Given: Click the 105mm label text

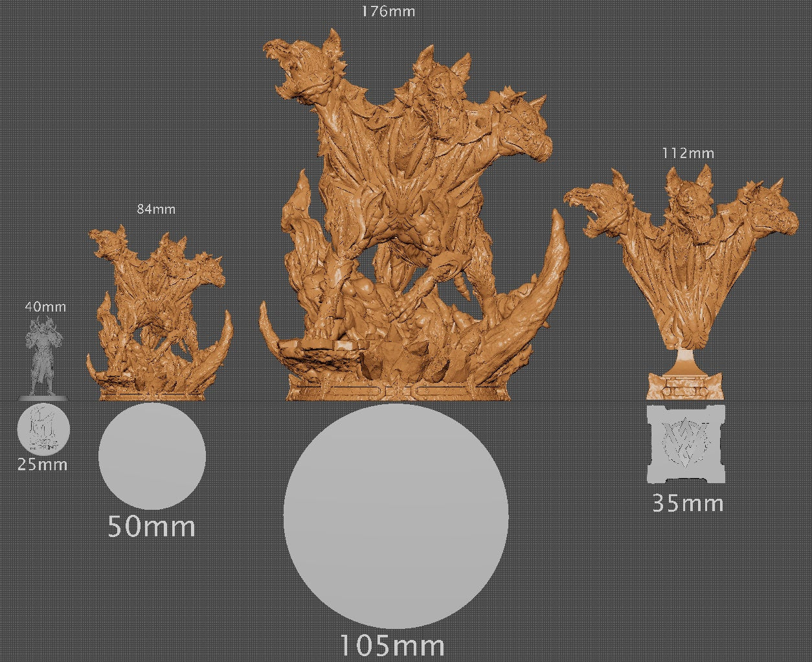Looking at the screenshot, I should click(x=392, y=645).
